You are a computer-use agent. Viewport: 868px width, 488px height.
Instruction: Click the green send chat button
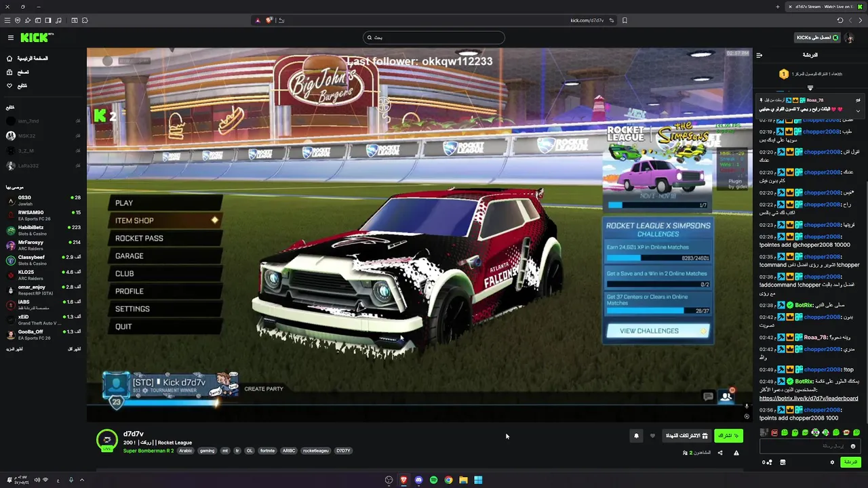[x=850, y=462]
